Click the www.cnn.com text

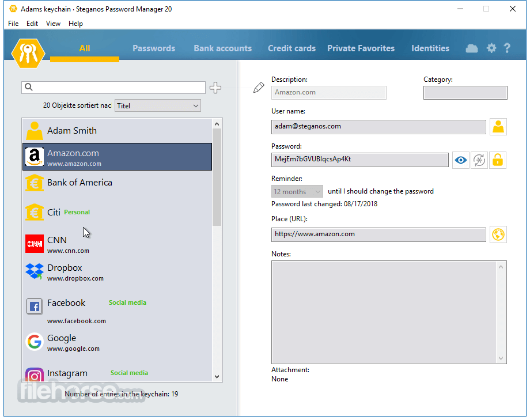click(69, 251)
